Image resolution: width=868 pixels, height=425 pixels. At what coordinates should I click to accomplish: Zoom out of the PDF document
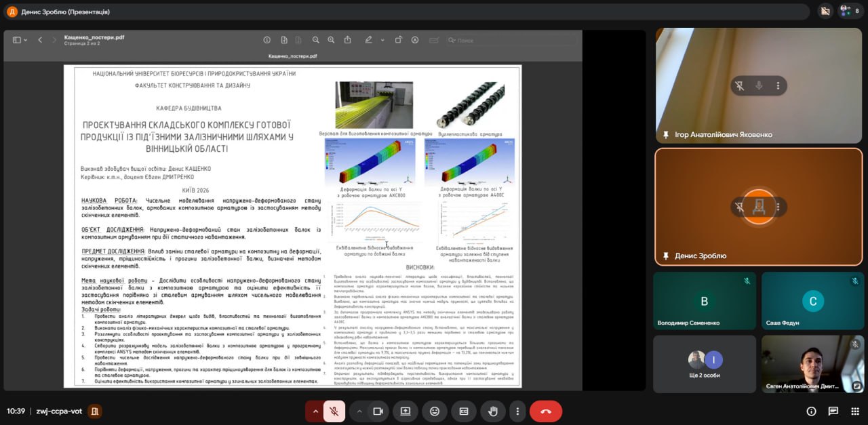pyautogui.click(x=316, y=40)
